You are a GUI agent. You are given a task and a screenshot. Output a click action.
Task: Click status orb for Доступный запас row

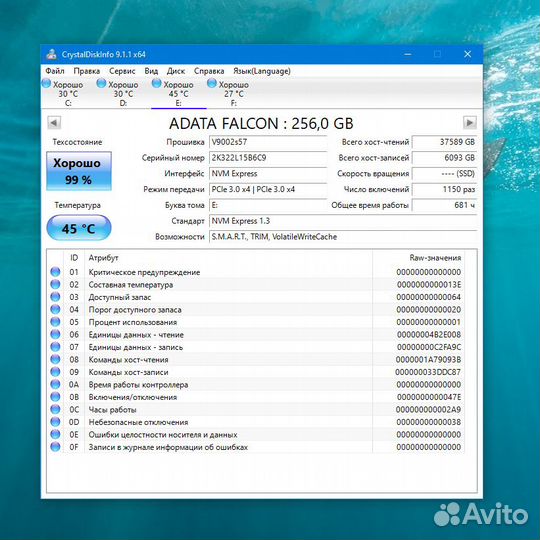click(x=55, y=297)
